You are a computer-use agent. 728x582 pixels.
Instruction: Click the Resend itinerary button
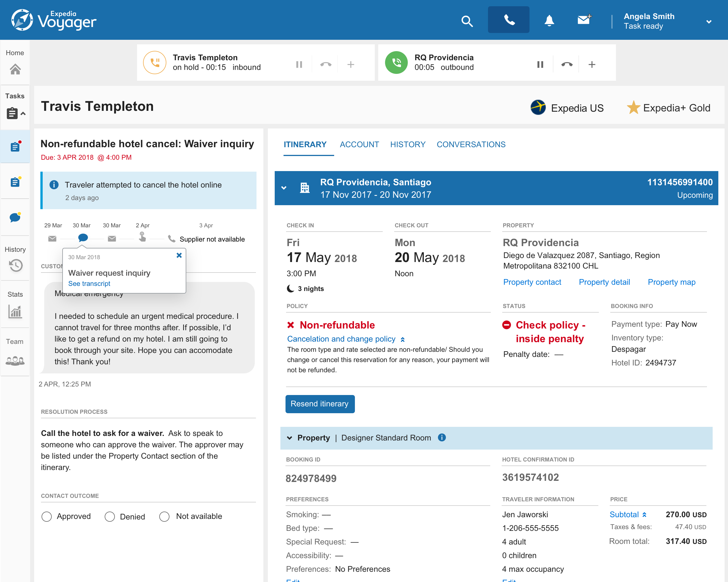319,404
